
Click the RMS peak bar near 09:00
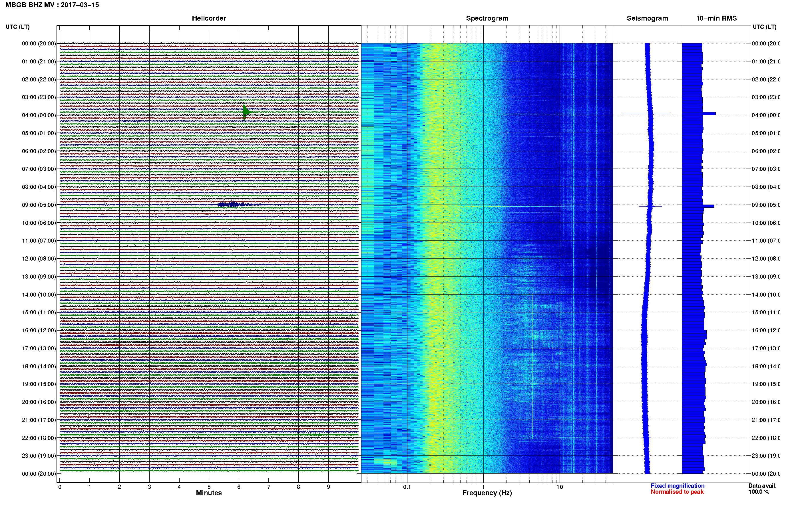[x=698, y=206]
